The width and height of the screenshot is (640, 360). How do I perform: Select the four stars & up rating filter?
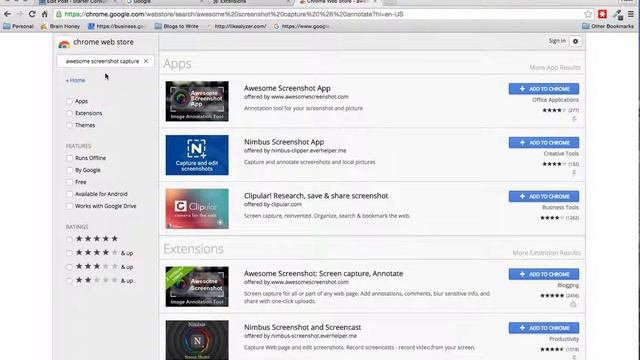click(x=69, y=253)
